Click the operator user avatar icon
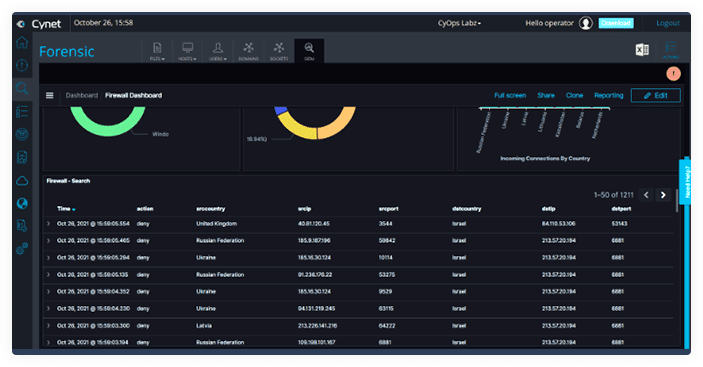 coord(586,23)
